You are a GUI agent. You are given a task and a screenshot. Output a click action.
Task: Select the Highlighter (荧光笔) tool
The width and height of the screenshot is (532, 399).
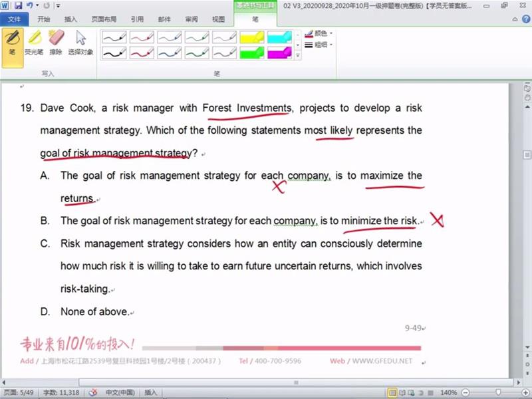[34, 43]
